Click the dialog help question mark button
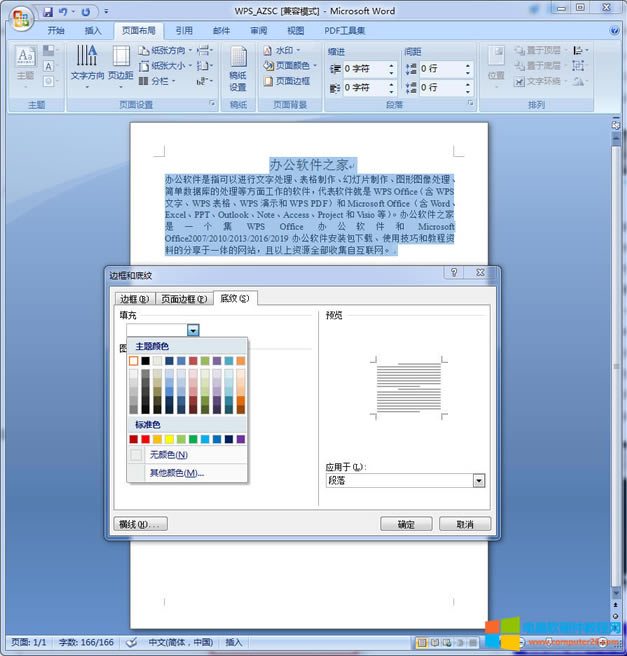The height and width of the screenshot is (656, 627). click(454, 273)
